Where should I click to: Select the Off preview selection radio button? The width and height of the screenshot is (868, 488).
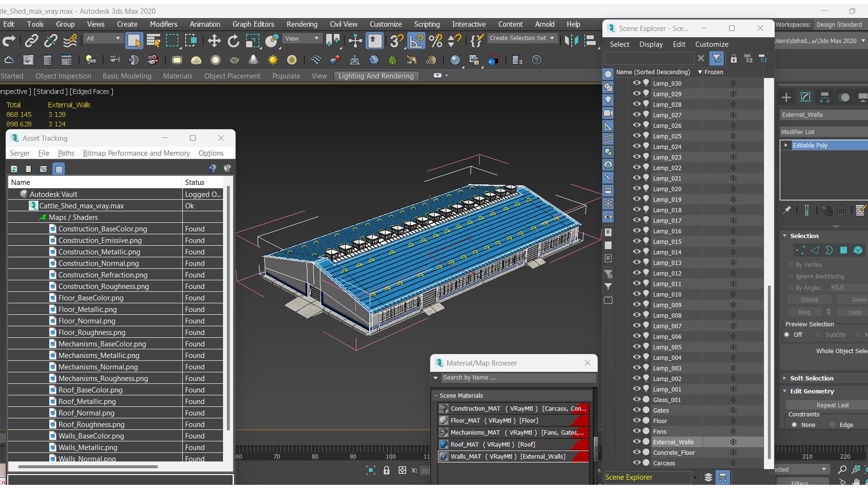point(787,335)
